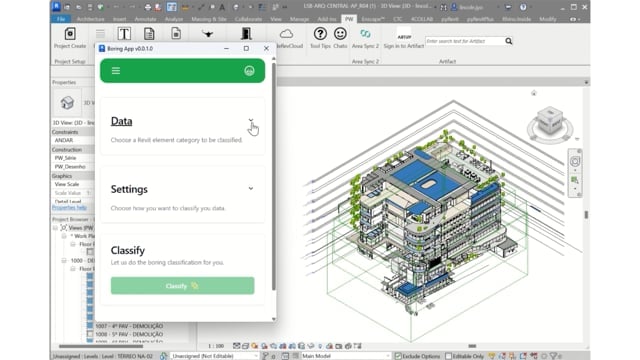This screenshot has height=360, width=640.
Task: Expand the Settings section chevron
Action: [x=251, y=189]
